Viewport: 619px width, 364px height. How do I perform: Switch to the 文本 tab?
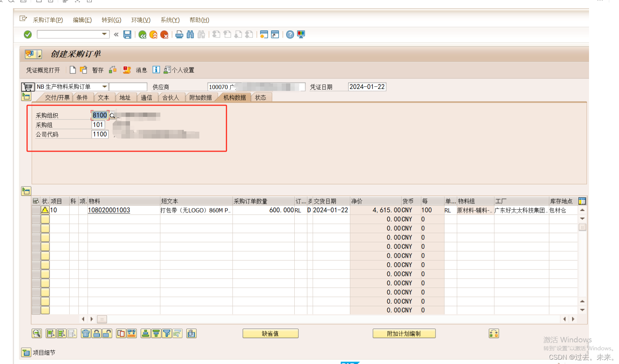pos(104,98)
